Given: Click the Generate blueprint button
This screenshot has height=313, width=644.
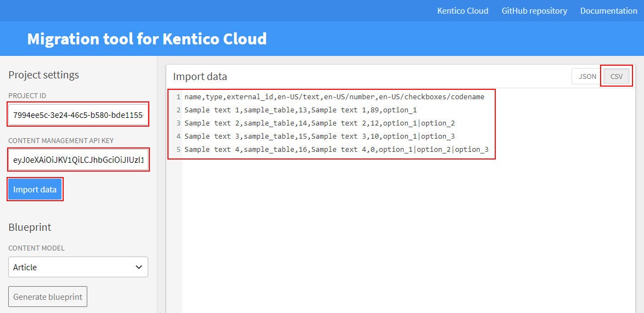Looking at the screenshot, I should [x=48, y=297].
